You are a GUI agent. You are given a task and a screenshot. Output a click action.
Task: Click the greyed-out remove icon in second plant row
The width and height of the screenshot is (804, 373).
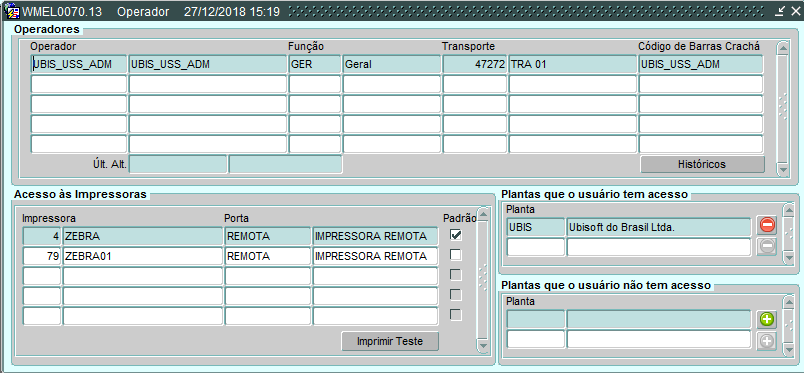point(767,246)
